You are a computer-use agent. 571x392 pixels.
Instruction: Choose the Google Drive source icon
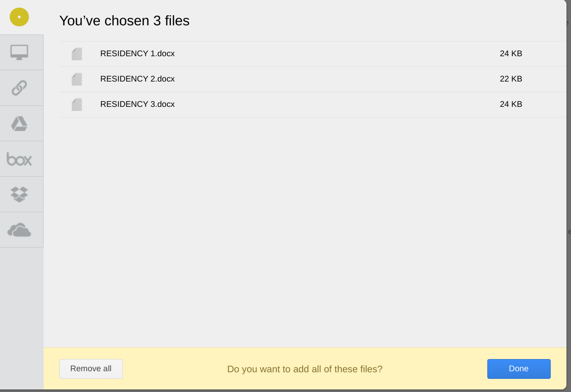pyautogui.click(x=19, y=124)
